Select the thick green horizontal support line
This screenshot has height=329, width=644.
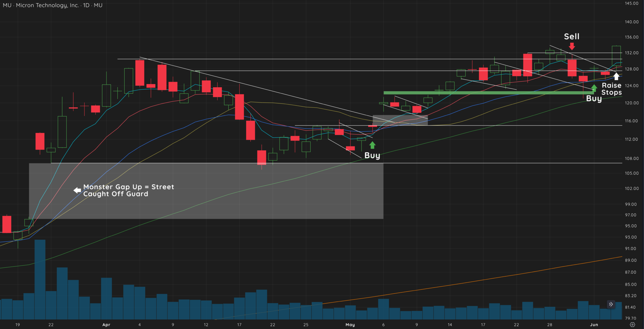tap(487, 93)
